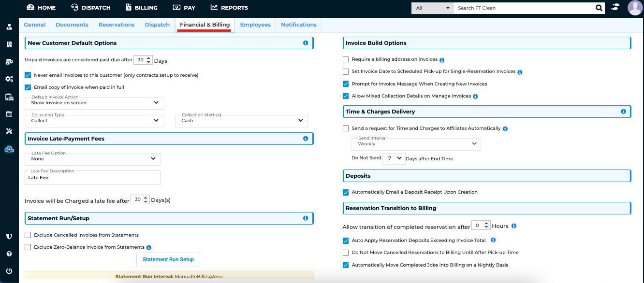644x283 pixels.
Task: Enable Send request for Time and Charges automatically
Action: click(x=346, y=128)
